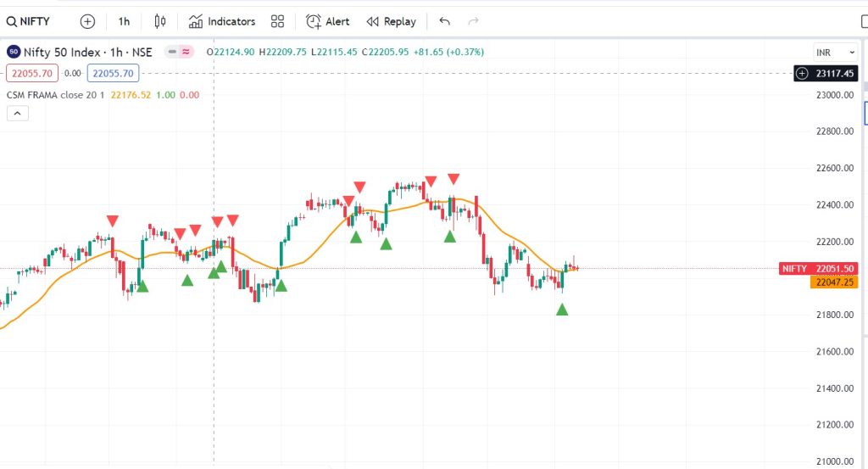Click 21000.00 on price axis
Screen dimensions: 868x469
[835, 461]
